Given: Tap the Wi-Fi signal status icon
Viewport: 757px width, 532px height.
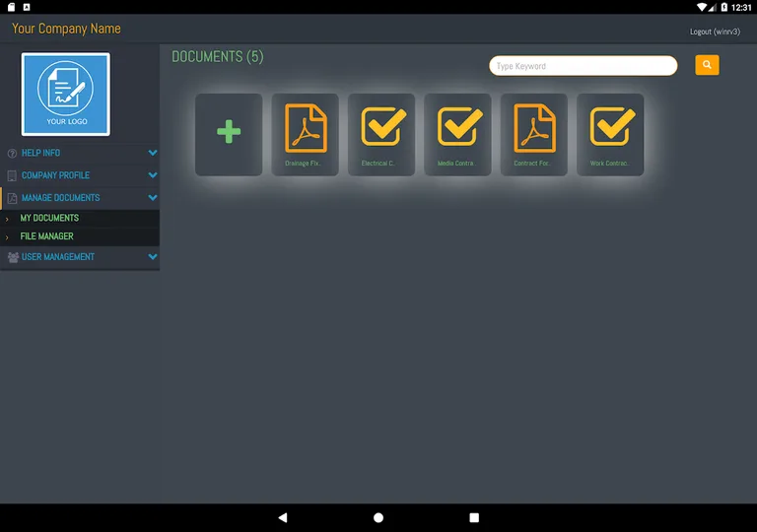Looking at the screenshot, I should click(x=702, y=7).
